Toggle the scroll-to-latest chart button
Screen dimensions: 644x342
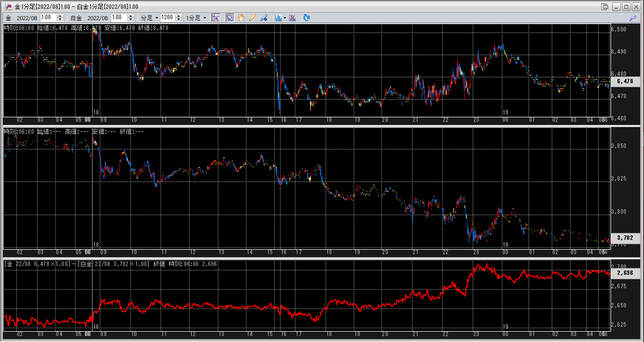(x=215, y=17)
